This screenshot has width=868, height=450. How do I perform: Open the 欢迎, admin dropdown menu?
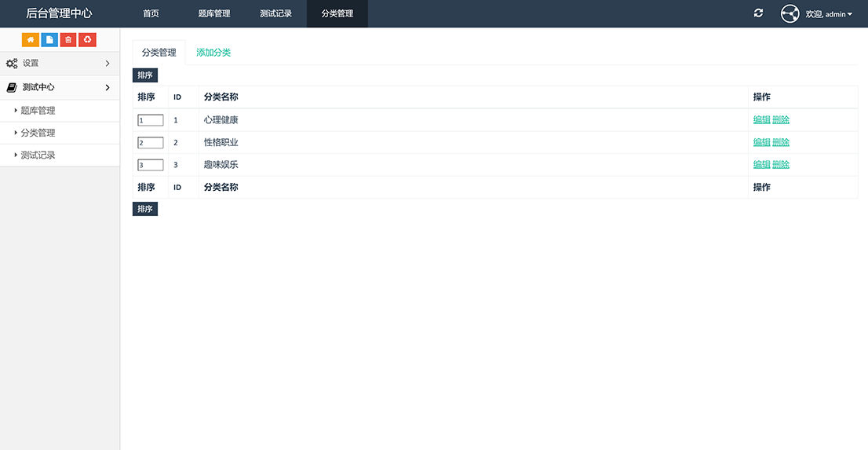tap(829, 14)
